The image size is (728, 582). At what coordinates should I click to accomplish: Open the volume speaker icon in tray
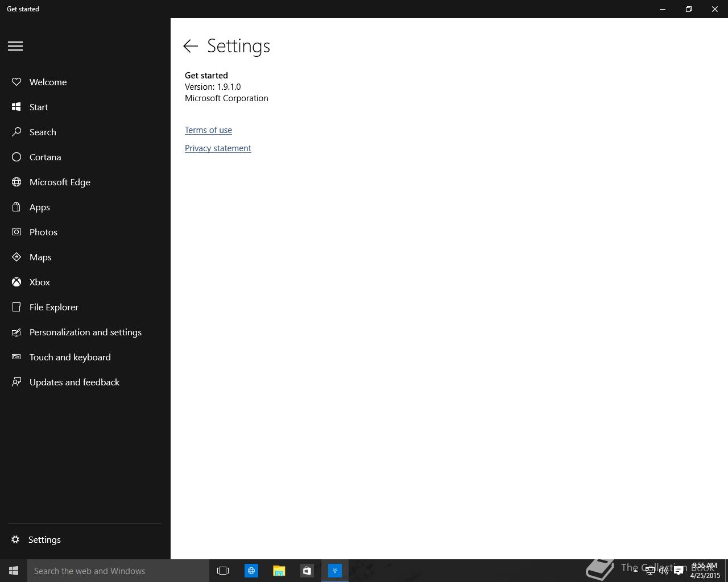pos(664,571)
